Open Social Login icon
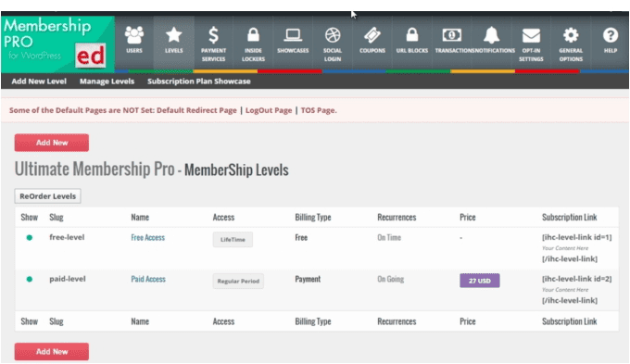This screenshot has height=364, width=630. [333, 35]
